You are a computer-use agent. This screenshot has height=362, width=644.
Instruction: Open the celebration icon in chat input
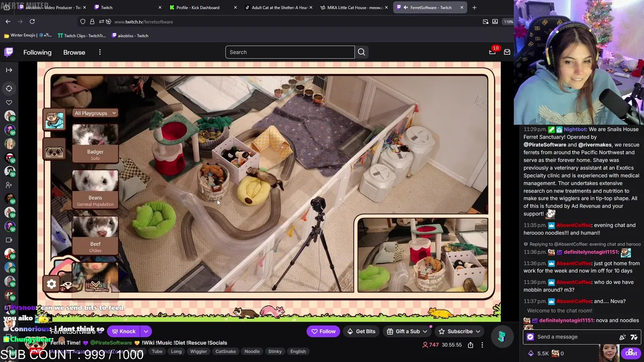[622, 337]
